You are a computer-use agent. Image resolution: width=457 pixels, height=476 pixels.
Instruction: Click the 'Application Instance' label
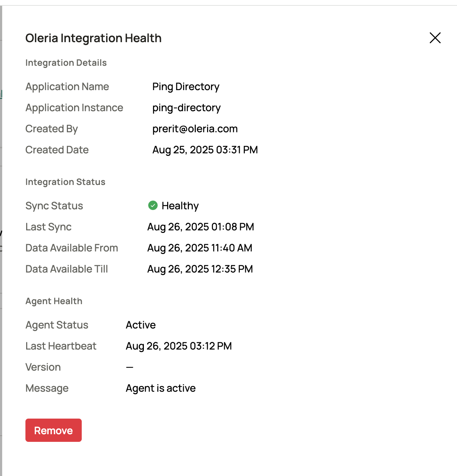coord(74,108)
